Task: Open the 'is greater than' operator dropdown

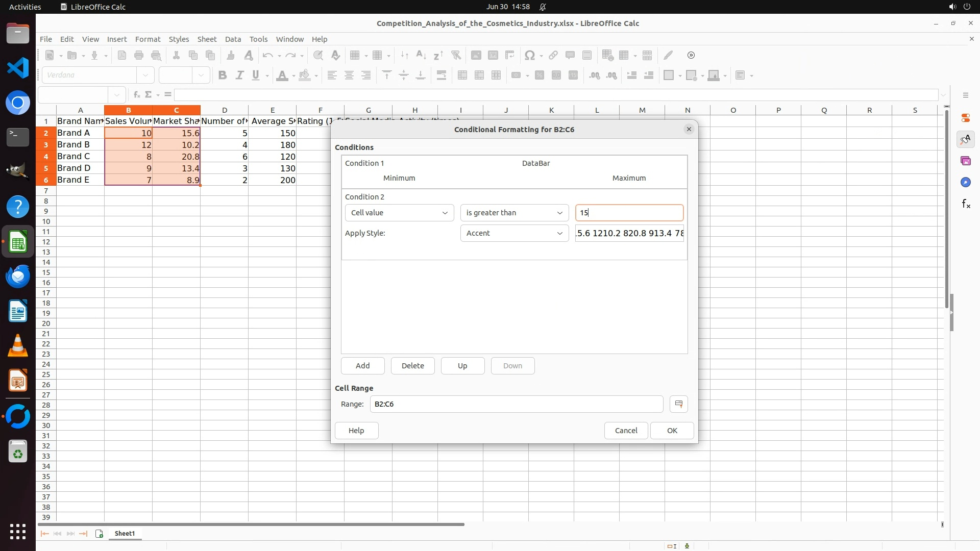Action: 514,213
